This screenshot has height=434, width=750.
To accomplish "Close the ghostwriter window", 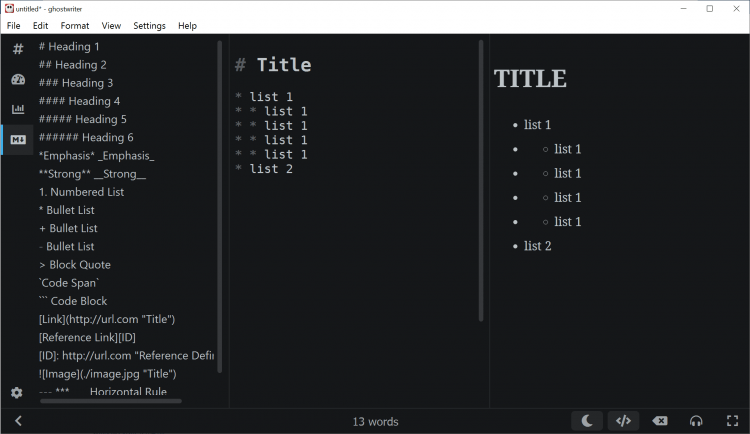I will click(x=736, y=9).
